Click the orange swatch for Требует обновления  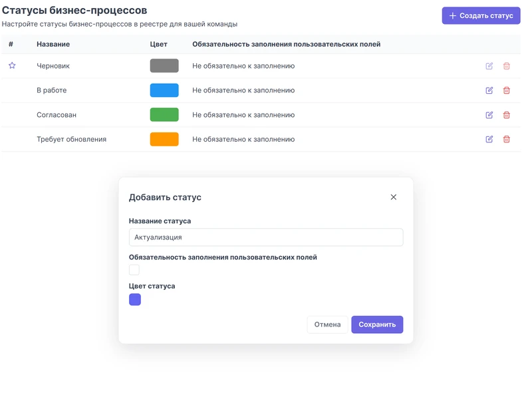point(164,139)
